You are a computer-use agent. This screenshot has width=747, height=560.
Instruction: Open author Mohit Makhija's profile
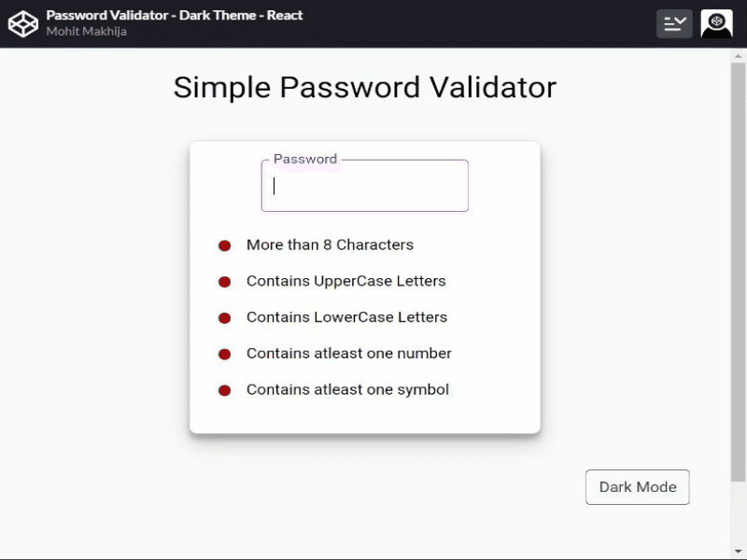[86, 32]
